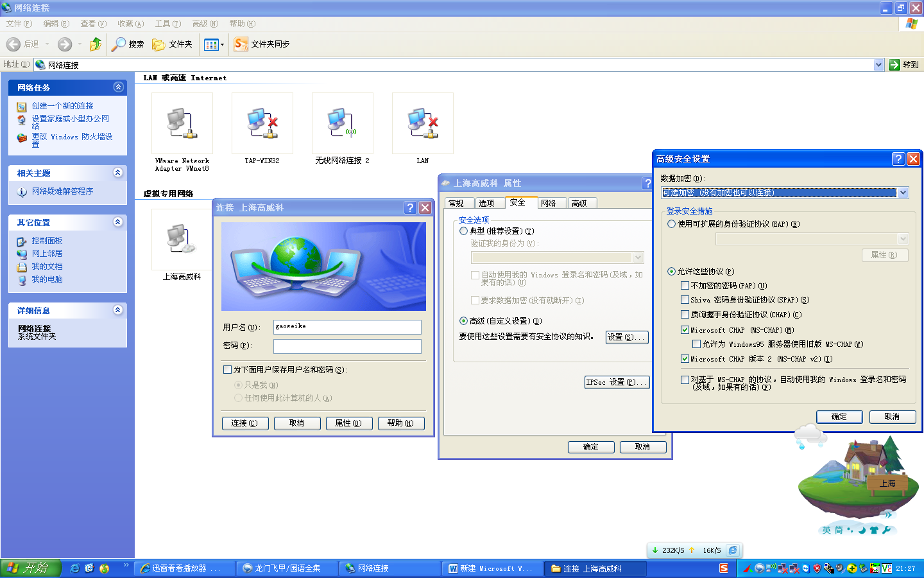Select the TAP-WIN32 network connection icon

coord(262,123)
